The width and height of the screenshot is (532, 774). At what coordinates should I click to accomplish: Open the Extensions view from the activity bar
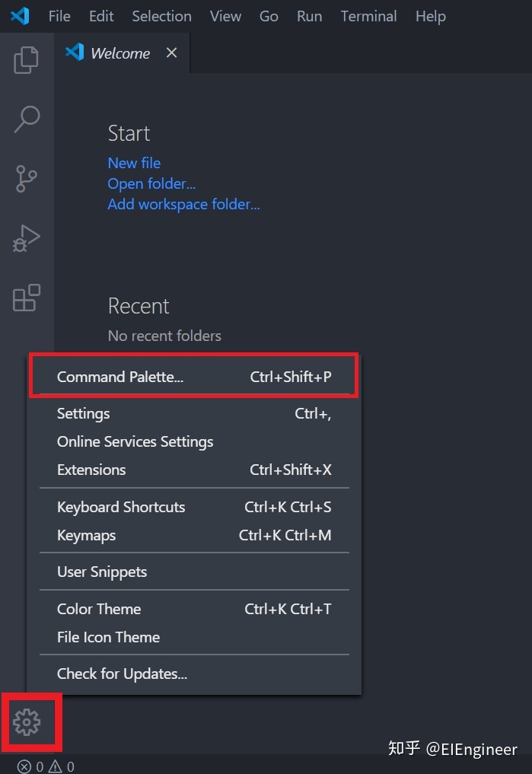point(27,298)
